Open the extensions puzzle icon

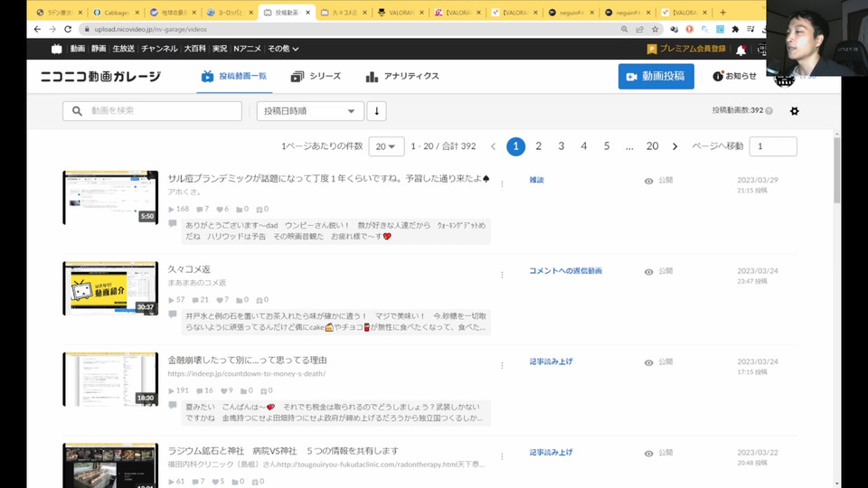coord(735,29)
